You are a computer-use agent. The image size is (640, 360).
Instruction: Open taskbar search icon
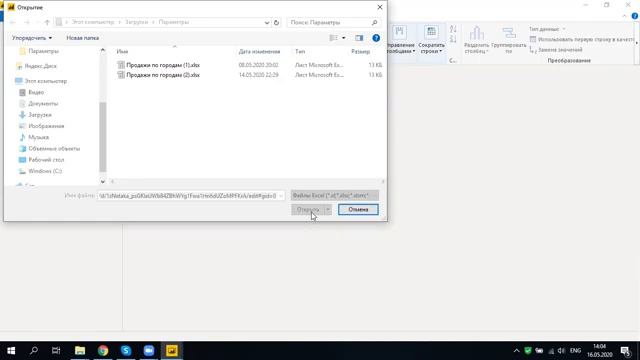coord(34,351)
